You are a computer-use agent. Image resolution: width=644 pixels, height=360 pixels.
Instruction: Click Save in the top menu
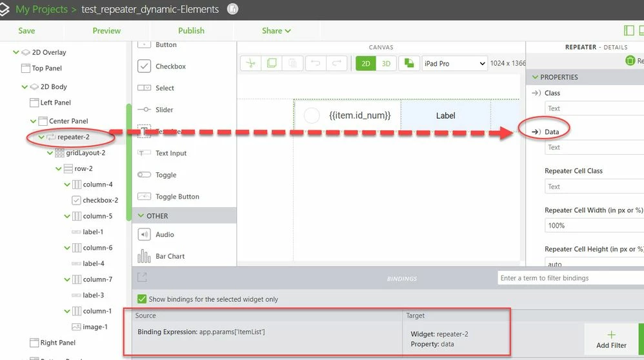[x=26, y=31]
